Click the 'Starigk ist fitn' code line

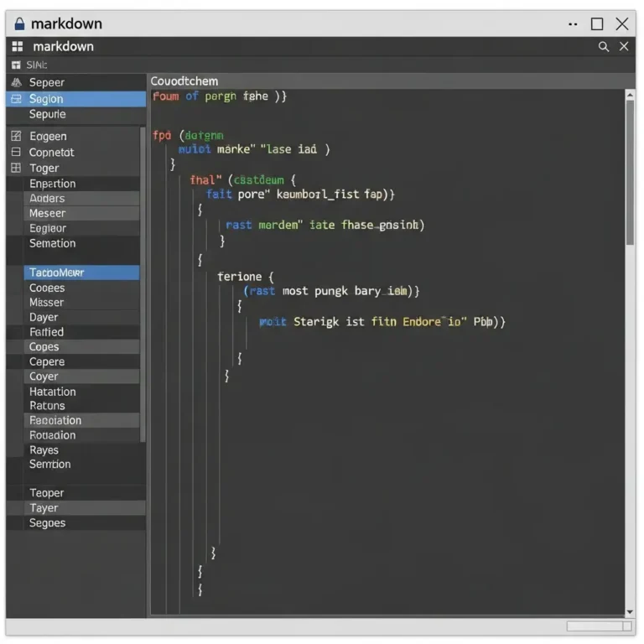coord(382,322)
